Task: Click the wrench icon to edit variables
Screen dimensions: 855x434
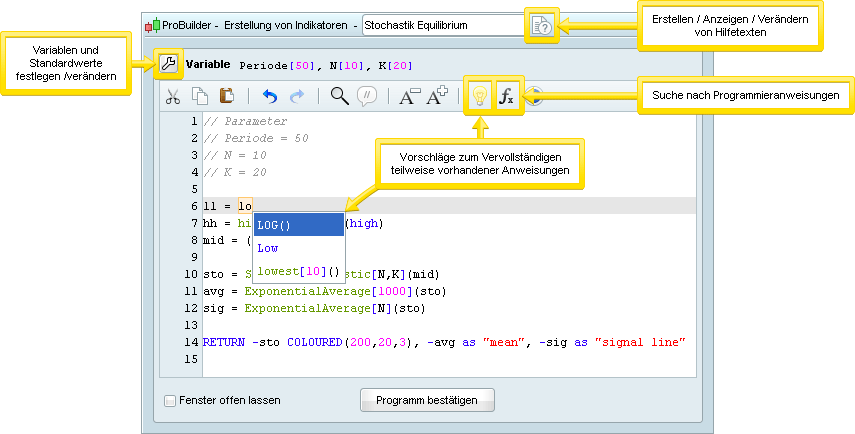Action: [x=168, y=64]
